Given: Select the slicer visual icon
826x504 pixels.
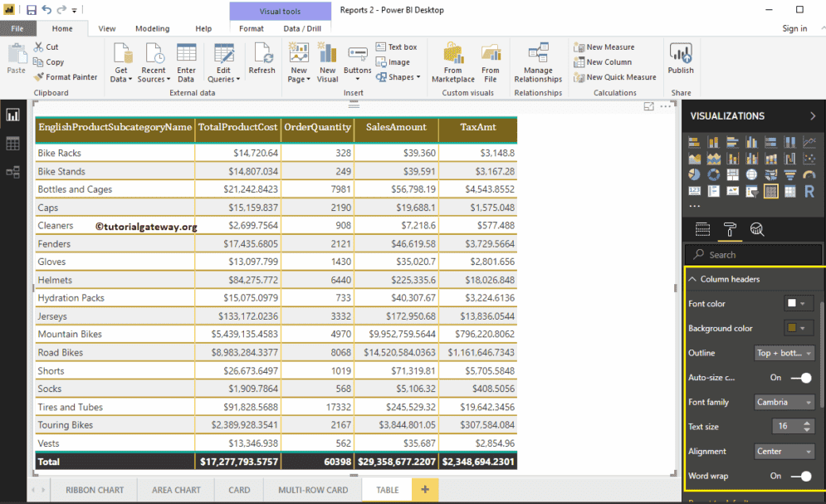Looking at the screenshot, I should pos(752,191).
